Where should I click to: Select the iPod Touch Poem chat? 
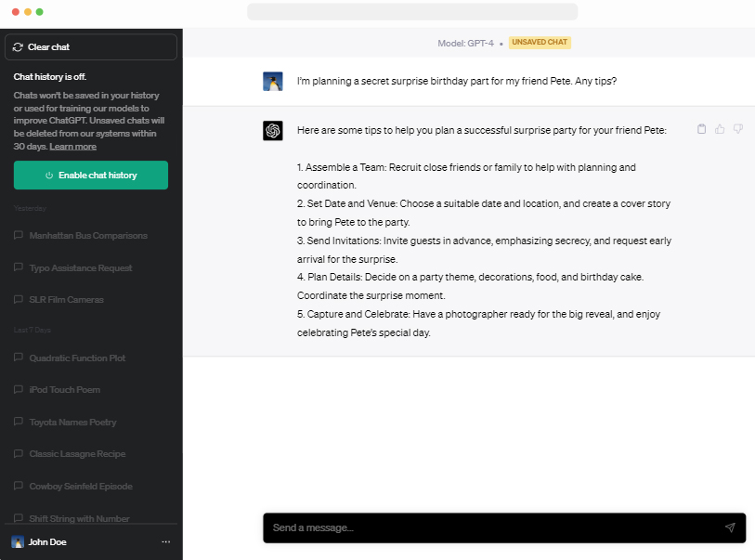65,390
